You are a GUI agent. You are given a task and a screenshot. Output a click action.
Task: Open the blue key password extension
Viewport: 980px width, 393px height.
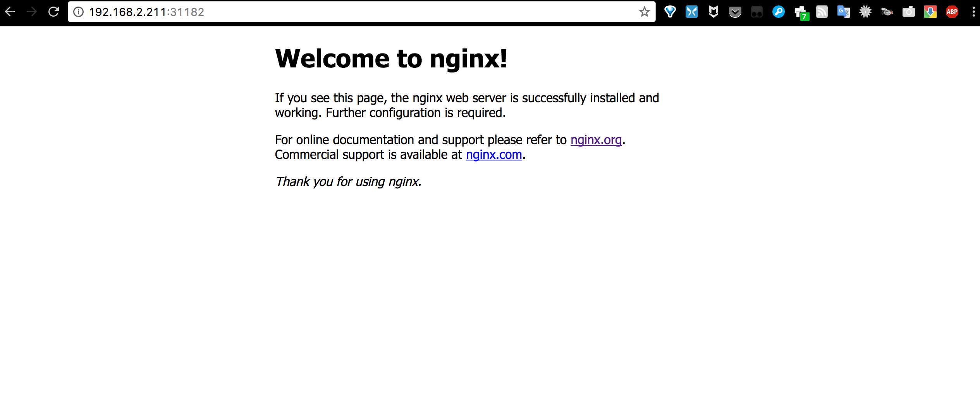click(x=779, y=12)
